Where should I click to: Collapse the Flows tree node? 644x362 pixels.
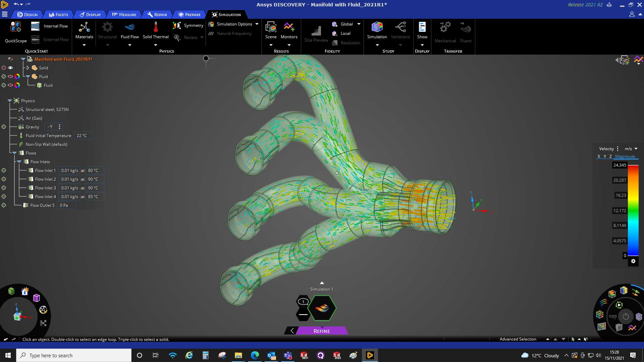tap(14, 153)
